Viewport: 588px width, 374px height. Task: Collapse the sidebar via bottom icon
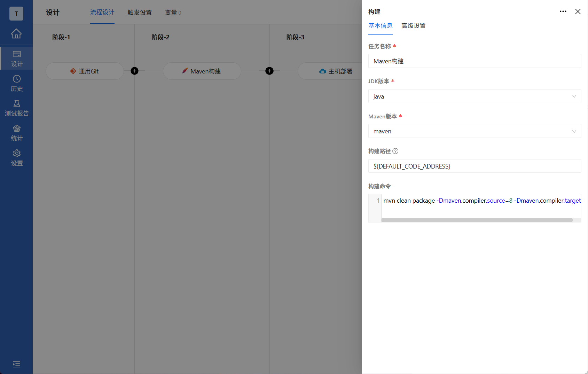tap(16, 364)
